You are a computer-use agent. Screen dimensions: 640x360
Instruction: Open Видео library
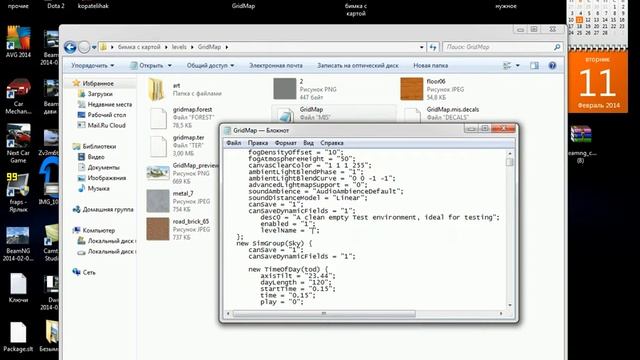tap(96, 157)
